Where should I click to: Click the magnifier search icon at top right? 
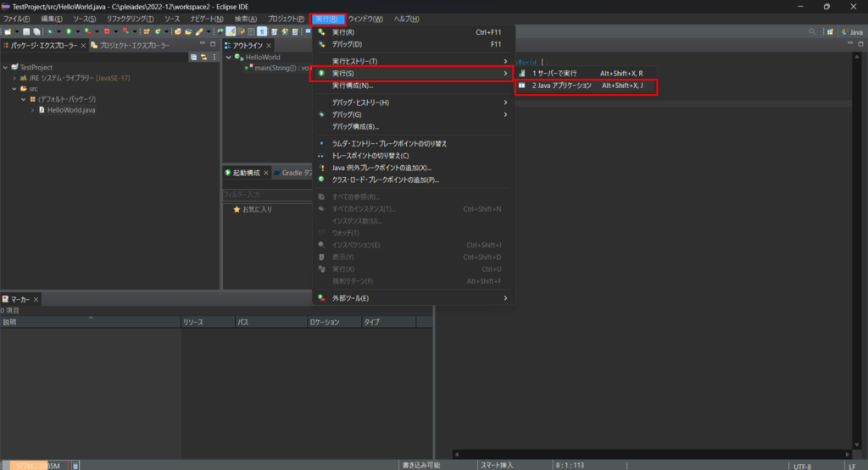[x=813, y=31]
